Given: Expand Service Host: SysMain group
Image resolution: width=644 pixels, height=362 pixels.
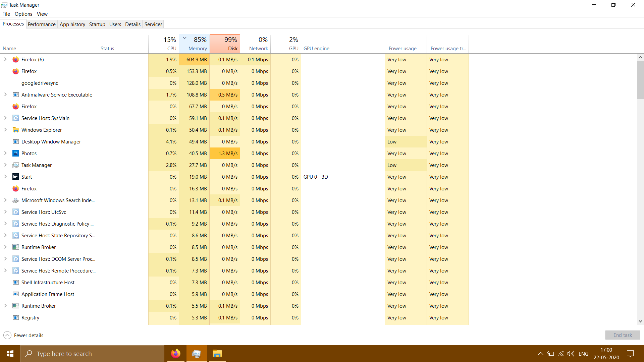Looking at the screenshot, I should pyautogui.click(x=5, y=118).
